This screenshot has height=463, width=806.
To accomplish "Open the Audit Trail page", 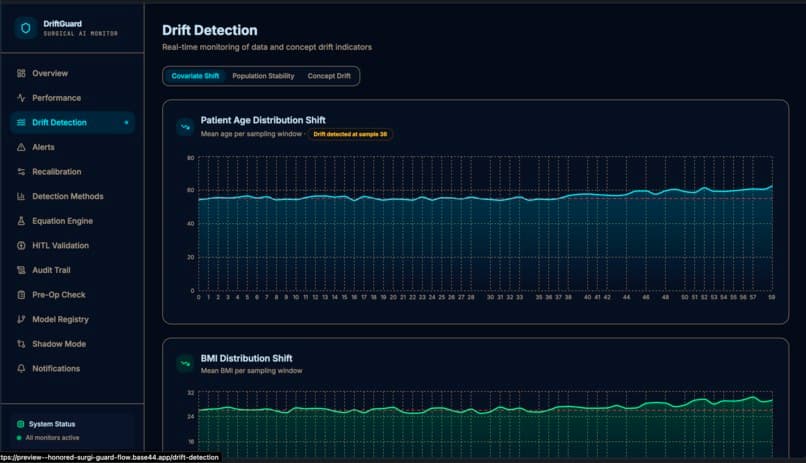I will (72, 270).
